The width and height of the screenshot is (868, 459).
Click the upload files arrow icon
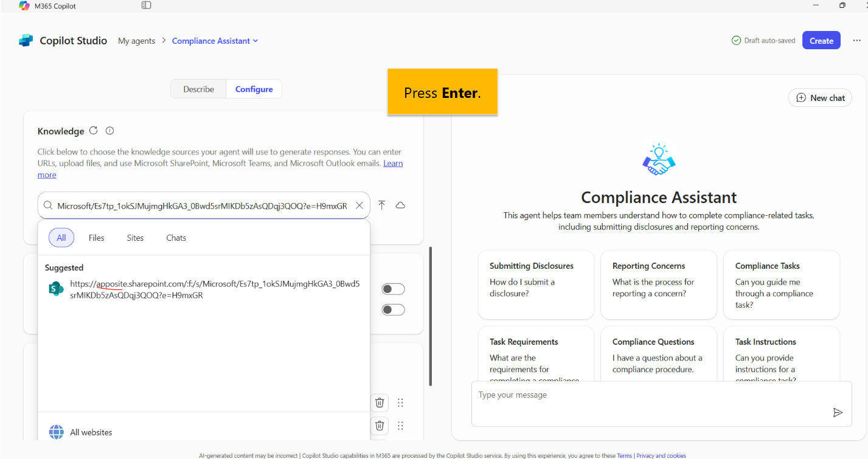click(x=382, y=205)
